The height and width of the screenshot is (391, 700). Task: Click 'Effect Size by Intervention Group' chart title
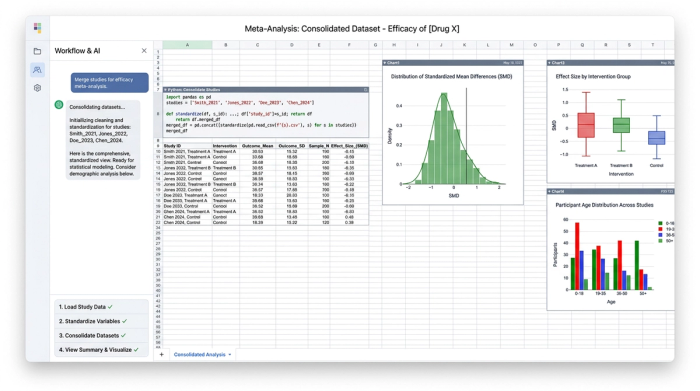tap(593, 77)
